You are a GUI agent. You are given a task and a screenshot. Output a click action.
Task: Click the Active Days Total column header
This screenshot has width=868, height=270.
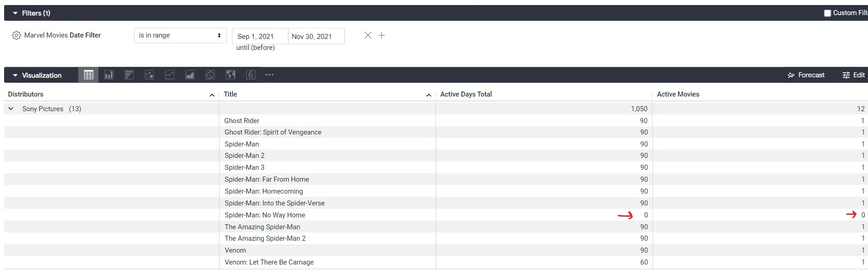click(x=466, y=94)
